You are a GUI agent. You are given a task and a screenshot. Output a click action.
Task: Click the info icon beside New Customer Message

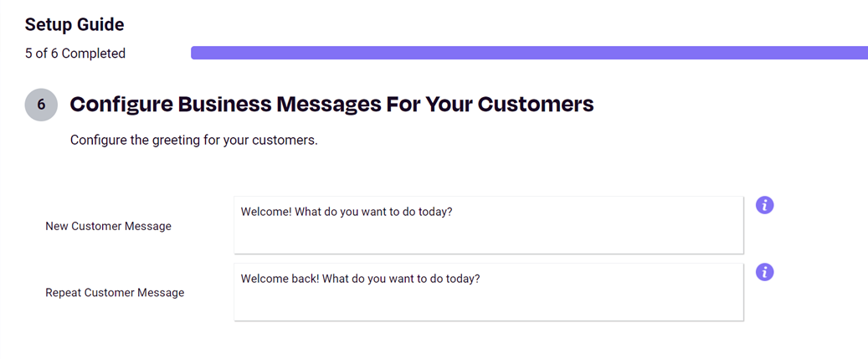tap(764, 205)
